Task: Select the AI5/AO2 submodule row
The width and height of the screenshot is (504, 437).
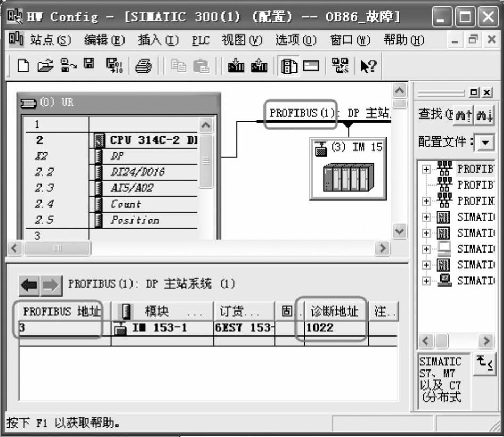Action: (x=112, y=188)
